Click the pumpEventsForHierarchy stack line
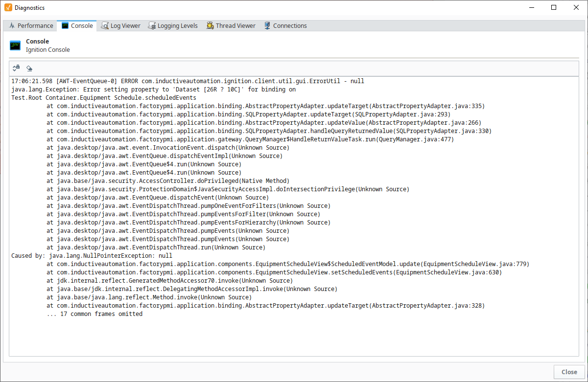Viewport: 588px width, 382px height. click(188, 223)
